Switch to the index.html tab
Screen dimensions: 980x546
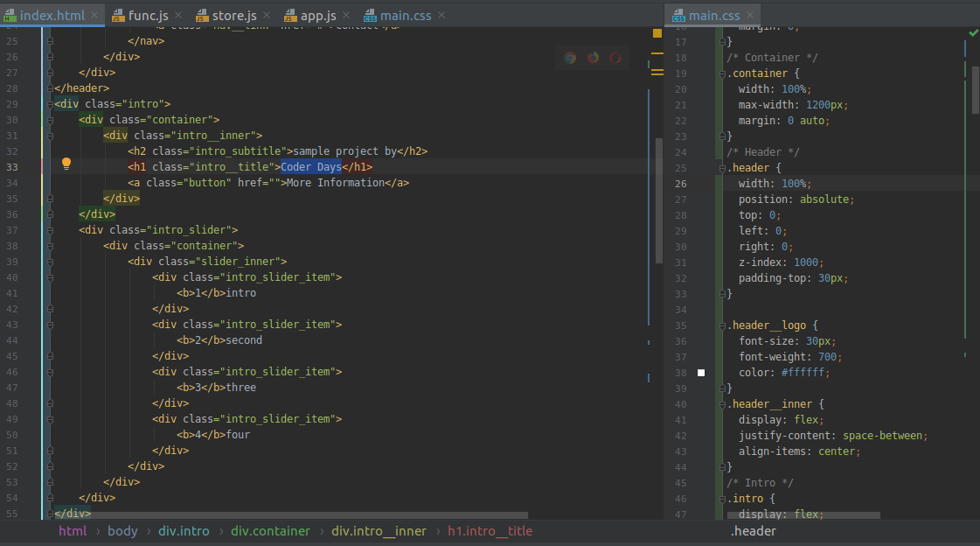point(52,16)
